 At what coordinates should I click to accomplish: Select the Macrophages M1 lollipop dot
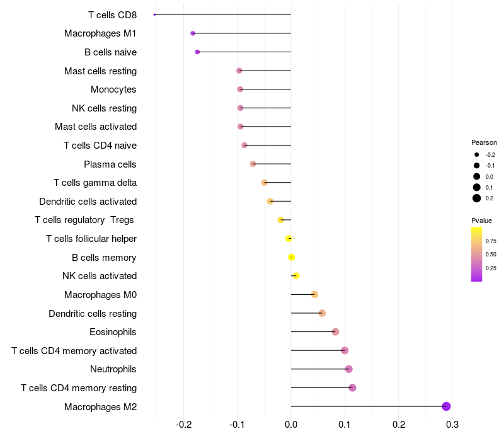[x=193, y=33]
